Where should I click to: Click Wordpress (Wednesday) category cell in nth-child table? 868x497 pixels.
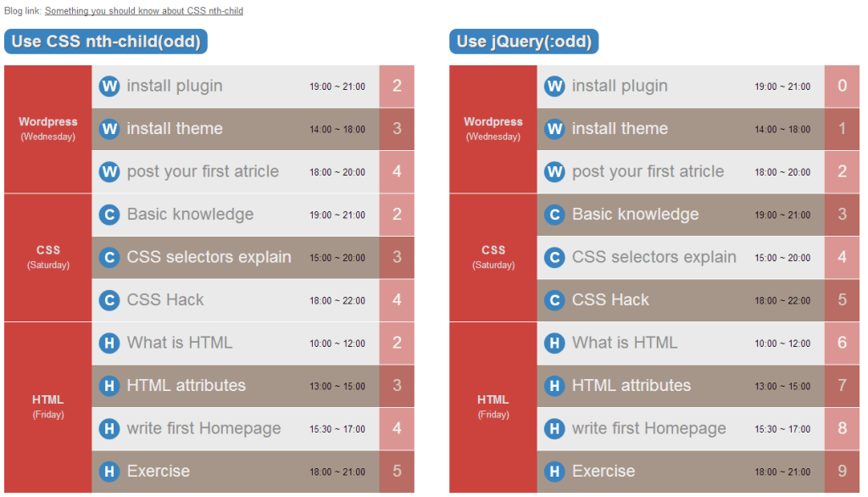48,129
